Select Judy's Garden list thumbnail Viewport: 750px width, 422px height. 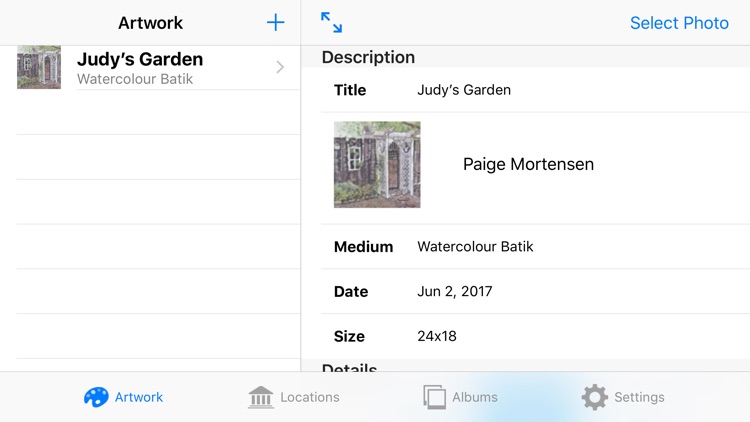click(x=39, y=67)
